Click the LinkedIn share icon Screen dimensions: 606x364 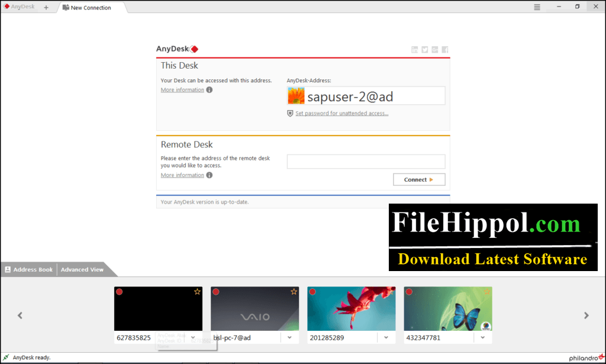tap(414, 49)
